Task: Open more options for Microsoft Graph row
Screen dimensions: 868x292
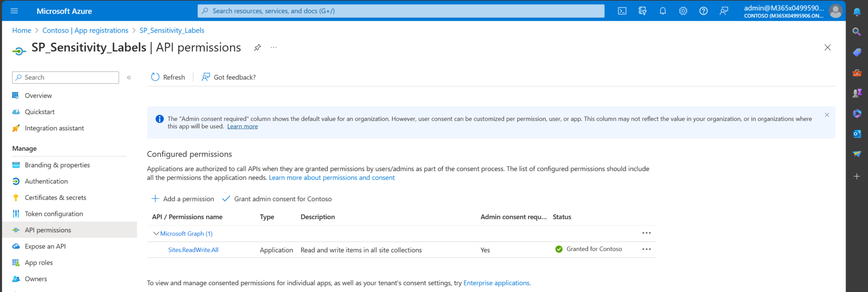Action: (x=646, y=233)
